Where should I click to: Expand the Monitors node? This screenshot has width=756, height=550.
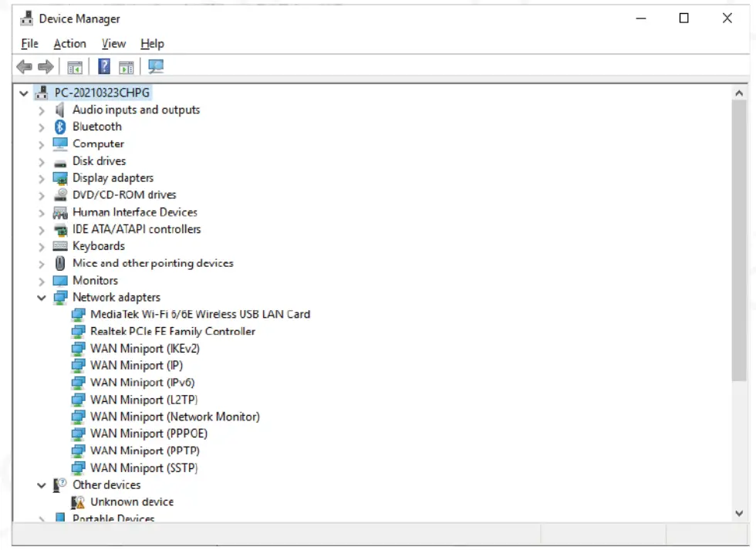[x=42, y=281]
